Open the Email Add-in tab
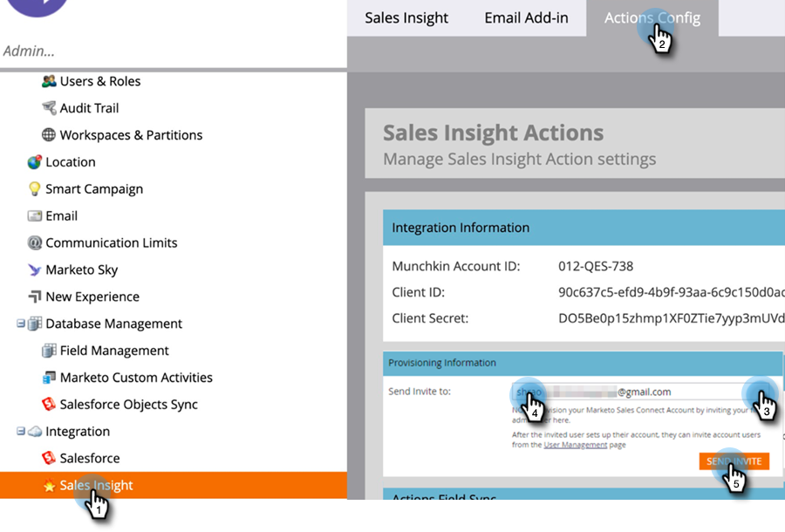This screenshot has height=532, width=785. pyautogui.click(x=526, y=18)
